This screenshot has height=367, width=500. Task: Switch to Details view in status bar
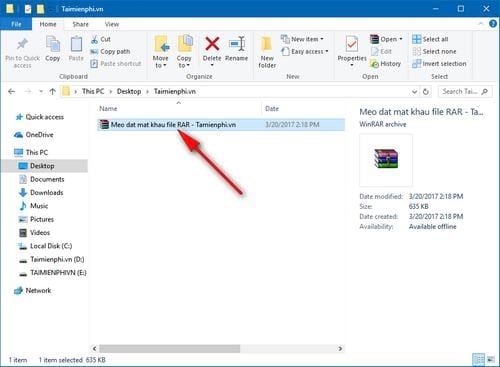tap(478, 359)
